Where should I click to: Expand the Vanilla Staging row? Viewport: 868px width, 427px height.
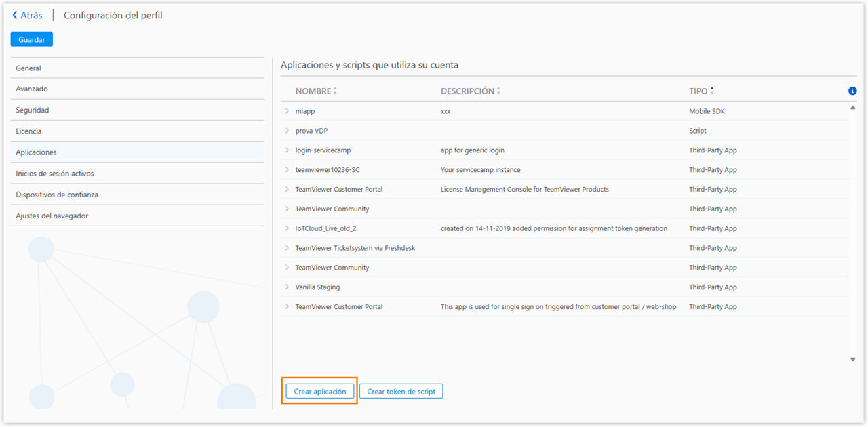click(287, 287)
